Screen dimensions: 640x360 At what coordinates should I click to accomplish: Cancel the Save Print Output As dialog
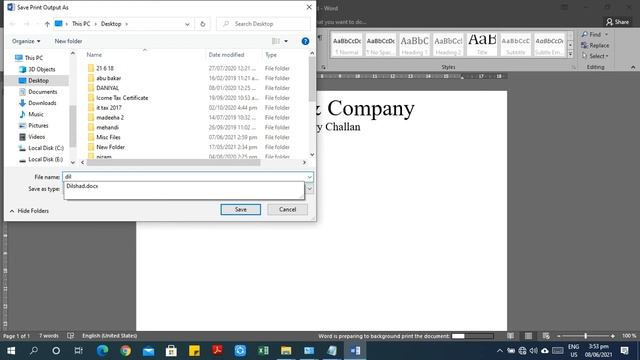coord(287,209)
